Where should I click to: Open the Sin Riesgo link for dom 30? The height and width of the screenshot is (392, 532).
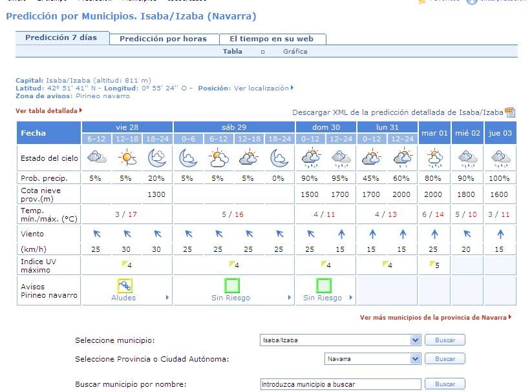click(x=323, y=298)
